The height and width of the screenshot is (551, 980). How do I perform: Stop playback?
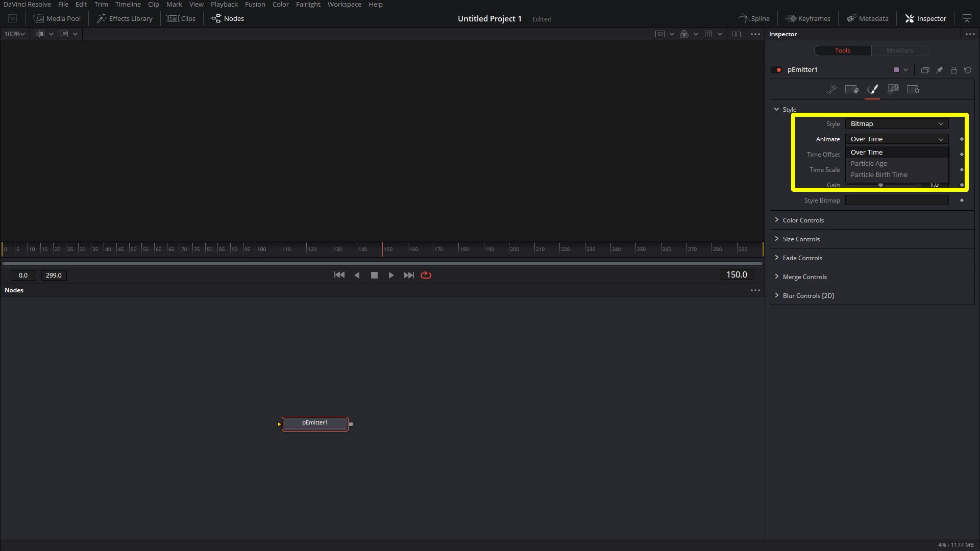374,275
